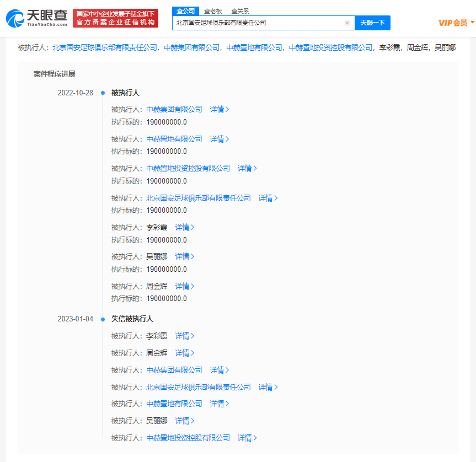Expand 详情 for 周金辉 under 失信被执行人
Viewport: 476px width, 462px height.
click(x=184, y=353)
